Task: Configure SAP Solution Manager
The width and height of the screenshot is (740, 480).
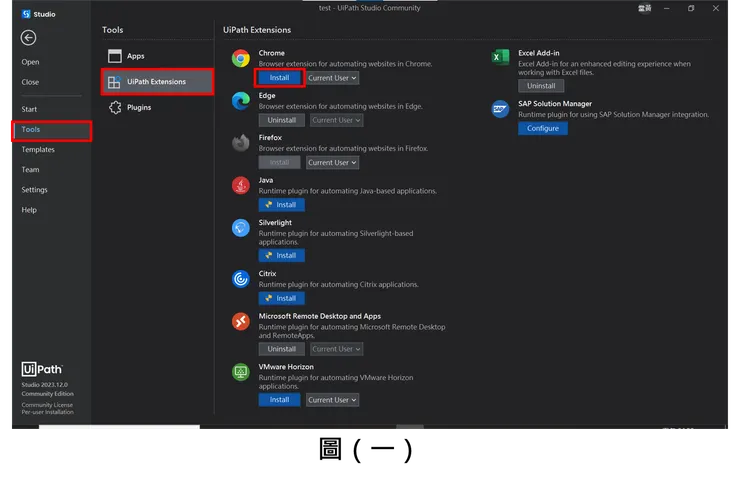Action: pyautogui.click(x=543, y=128)
